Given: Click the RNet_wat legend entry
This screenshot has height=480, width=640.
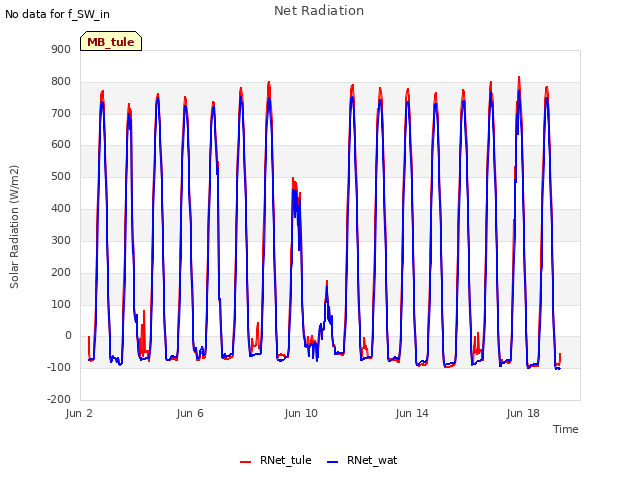Looking at the screenshot, I should coord(362,460).
